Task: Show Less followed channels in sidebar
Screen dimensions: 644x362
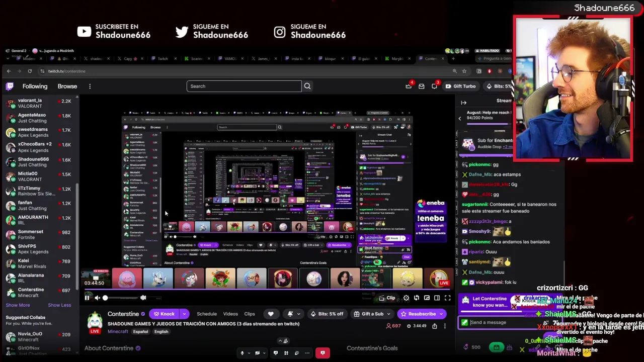Action: point(59,305)
